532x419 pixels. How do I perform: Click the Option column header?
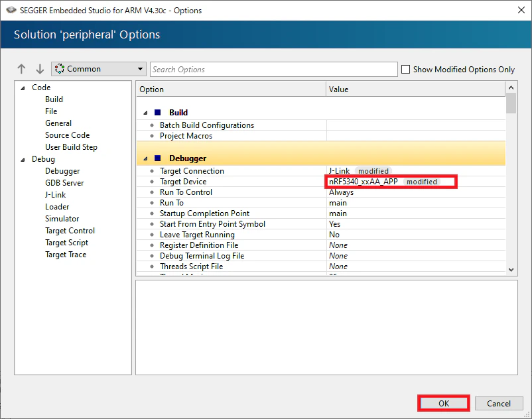click(232, 89)
